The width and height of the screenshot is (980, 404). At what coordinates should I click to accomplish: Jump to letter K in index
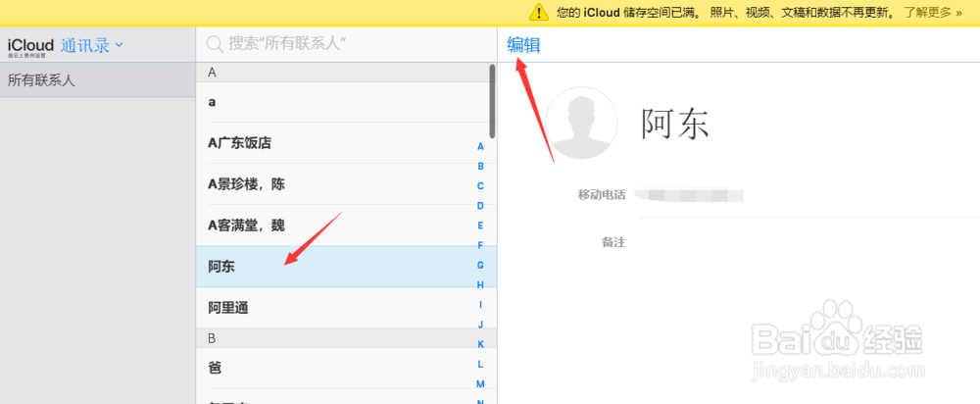(480, 344)
